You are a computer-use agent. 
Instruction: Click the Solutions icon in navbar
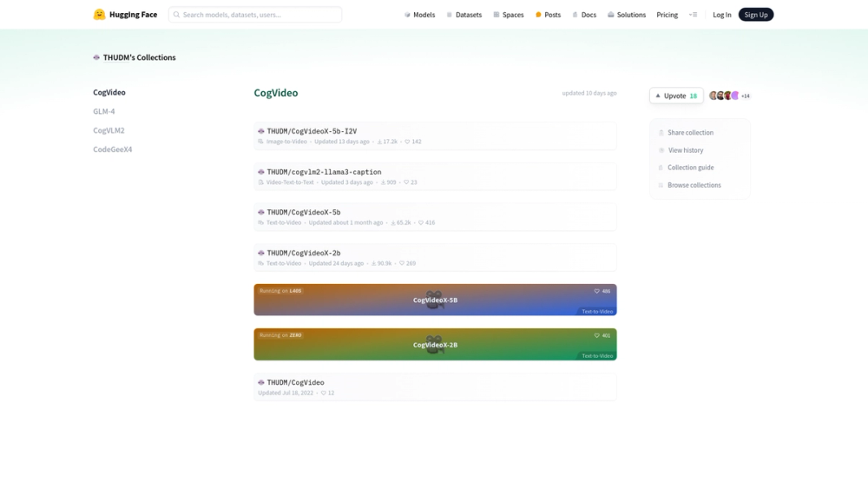[610, 15]
